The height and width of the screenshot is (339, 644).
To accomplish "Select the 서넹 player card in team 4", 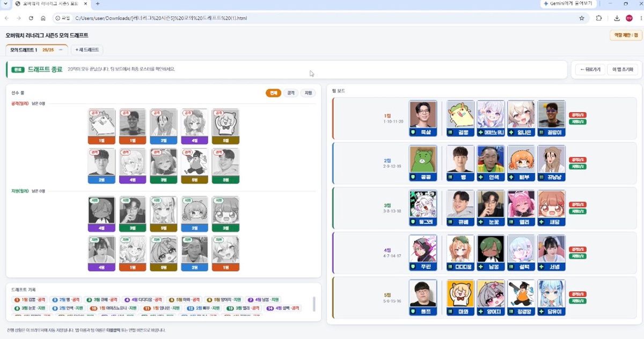I will click(x=551, y=253).
